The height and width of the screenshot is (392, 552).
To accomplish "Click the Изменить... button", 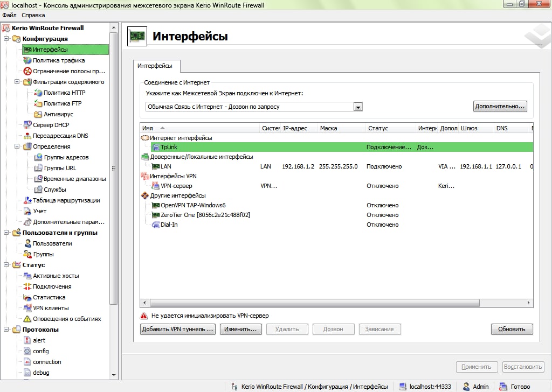I will coord(241,330).
